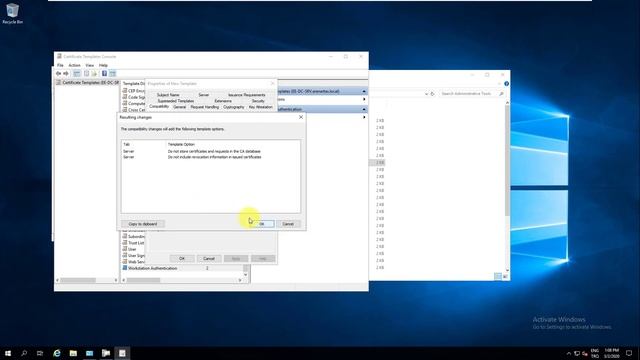The width and height of the screenshot is (640, 360).
Task: Switch to the Issuance Requirements tab
Action: 247,95
